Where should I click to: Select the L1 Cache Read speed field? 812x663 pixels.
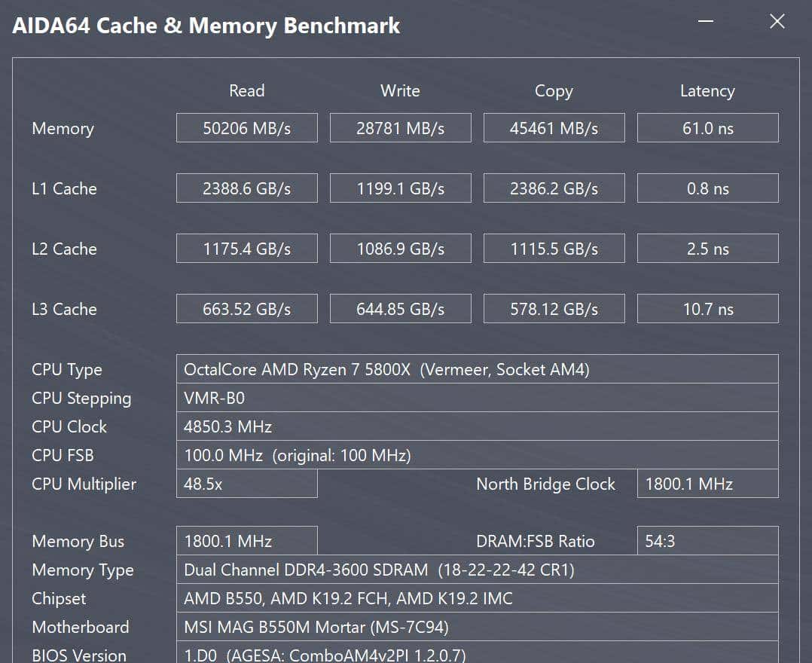(246, 188)
